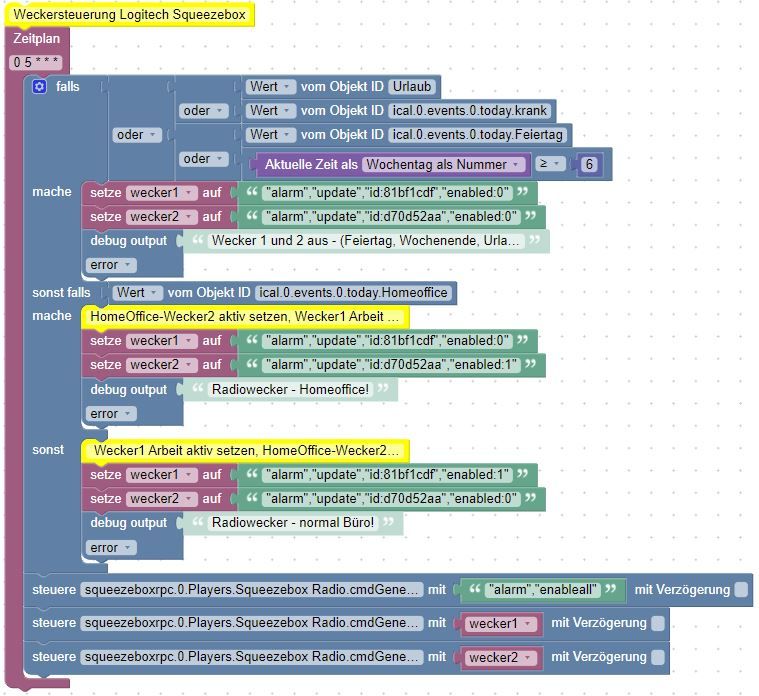Open the error level dropdown under Wecker 1 und 2 aus
Image resolution: width=759 pixels, height=696 pixels.
point(111,265)
